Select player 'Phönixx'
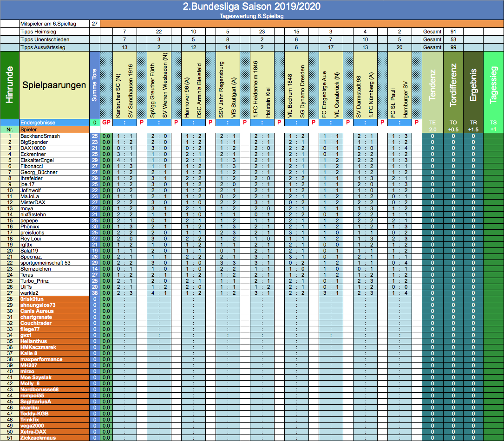Viewport: 504px width, 441px height. click(54, 227)
